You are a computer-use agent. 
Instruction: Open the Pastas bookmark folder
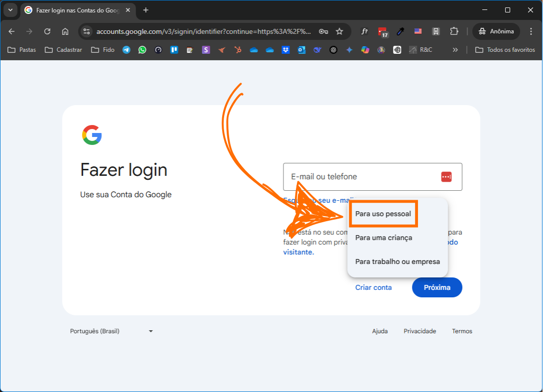pos(22,50)
